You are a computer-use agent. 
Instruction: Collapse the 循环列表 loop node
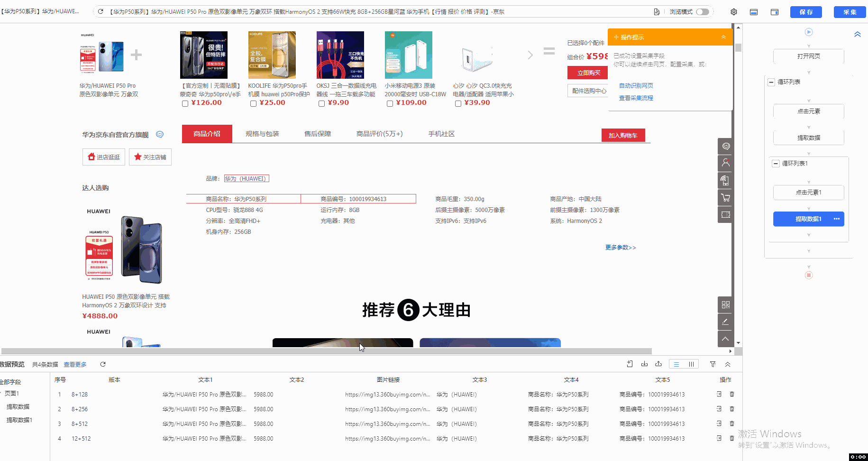pyautogui.click(x=771, y=82)
